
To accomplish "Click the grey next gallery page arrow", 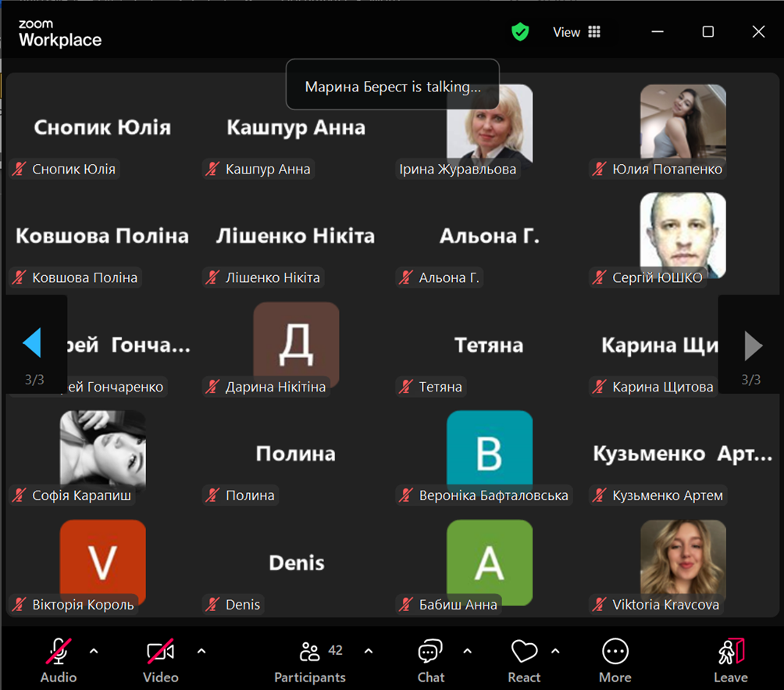I will (753, 345).
